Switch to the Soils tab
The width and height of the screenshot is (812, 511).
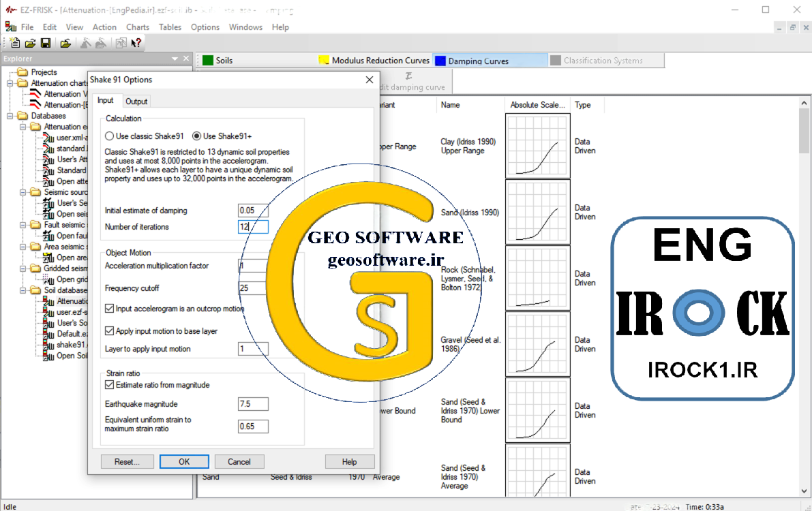[x=217, y=61]
